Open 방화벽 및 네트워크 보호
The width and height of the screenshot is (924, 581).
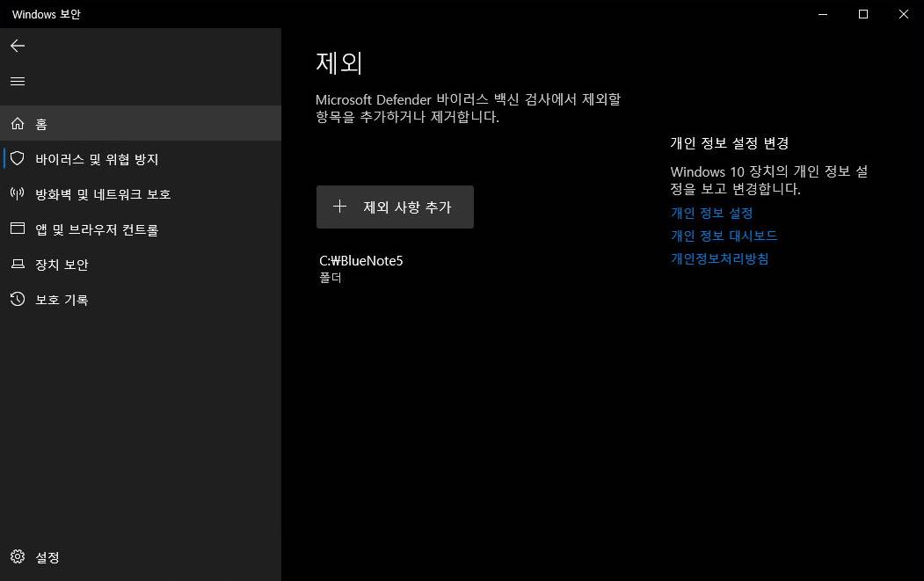tap(141, 194)
